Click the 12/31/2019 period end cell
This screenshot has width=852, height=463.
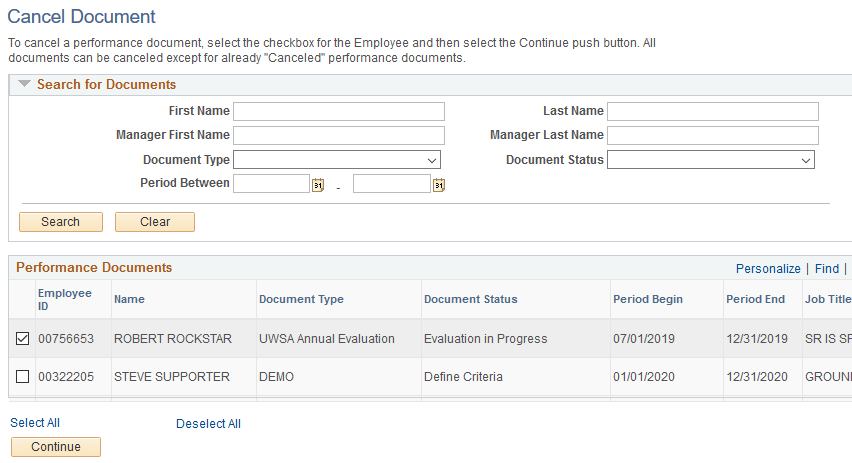(757, 339)
